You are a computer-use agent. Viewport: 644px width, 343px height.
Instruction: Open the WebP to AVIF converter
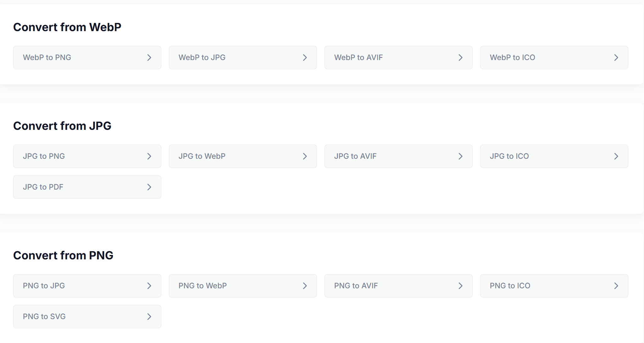pyautogui.click(x=398, y=58)
